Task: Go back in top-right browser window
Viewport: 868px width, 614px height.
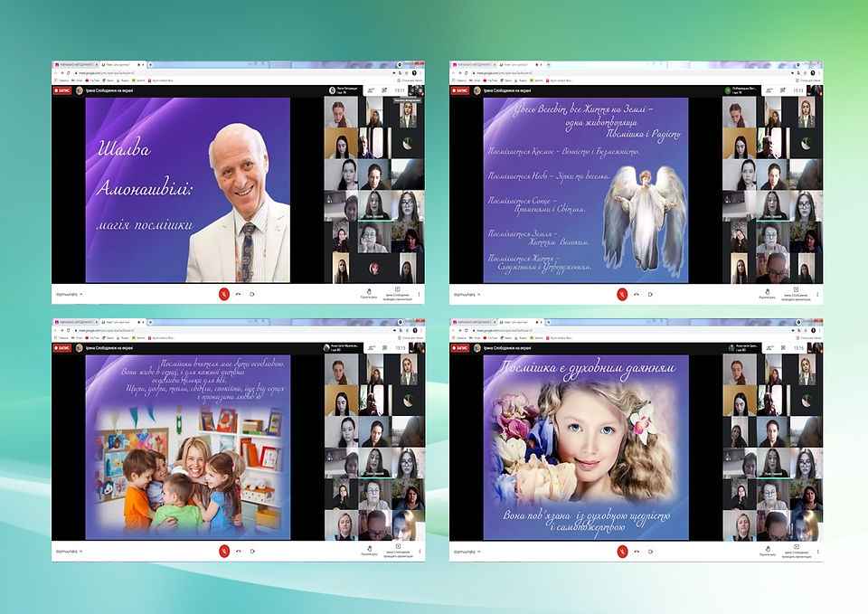Action: tap(454, 72)
